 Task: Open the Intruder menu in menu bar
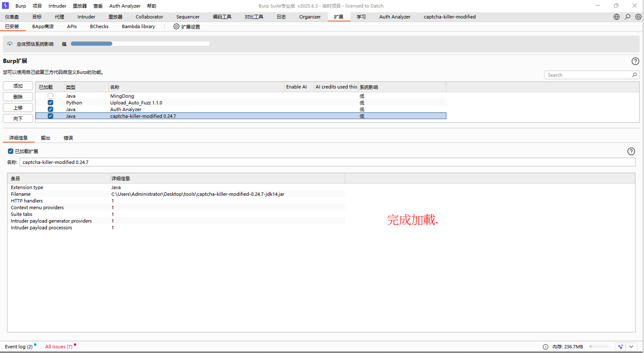click(x=57, y=6)
